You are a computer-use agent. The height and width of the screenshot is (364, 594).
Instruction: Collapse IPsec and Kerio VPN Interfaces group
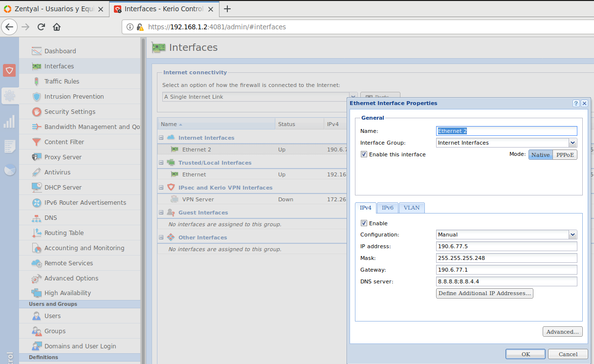[161, 188]
